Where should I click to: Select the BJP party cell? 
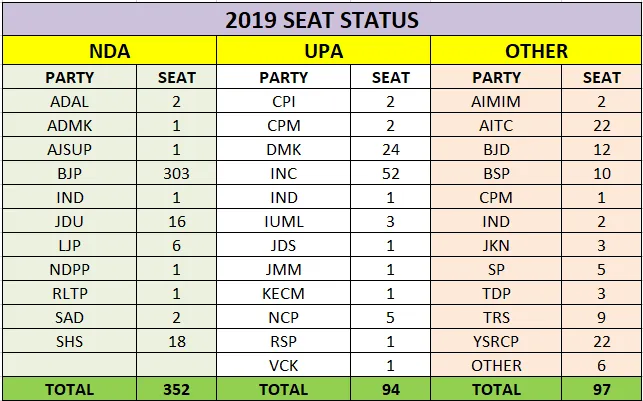(70, 172)
